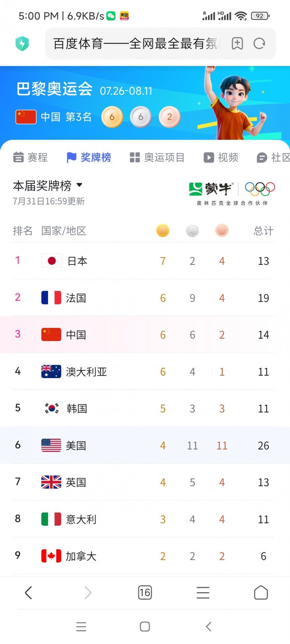The height and width of the screenshot is (644, 290).
Task: Open the browser tabs counter showing 16
Action: 145,593
